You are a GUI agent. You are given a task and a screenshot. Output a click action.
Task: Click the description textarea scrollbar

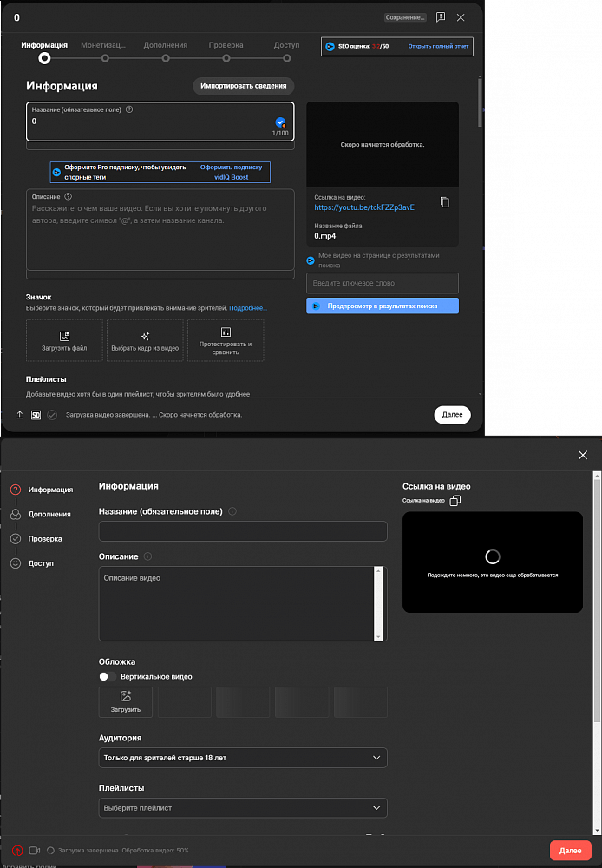click(x=378, y=603)
